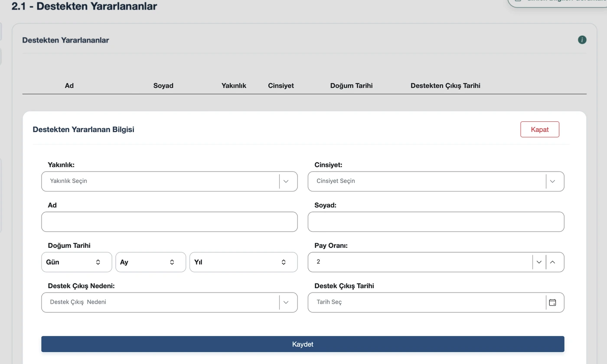607x364 pixels.
Task: Save the form with Kaydet
Action: point(303,344)
